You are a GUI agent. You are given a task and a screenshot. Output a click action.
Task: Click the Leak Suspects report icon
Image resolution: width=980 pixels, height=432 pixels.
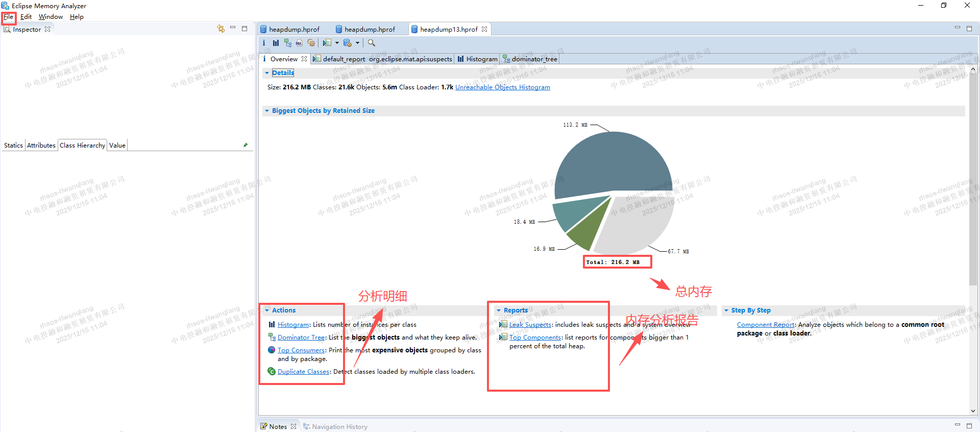(503, 324)
